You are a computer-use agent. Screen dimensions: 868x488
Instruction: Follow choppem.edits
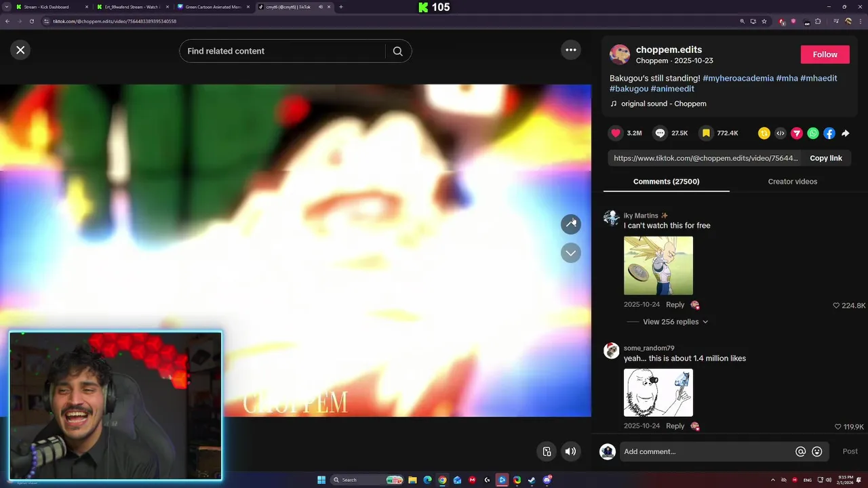[825, 54]
